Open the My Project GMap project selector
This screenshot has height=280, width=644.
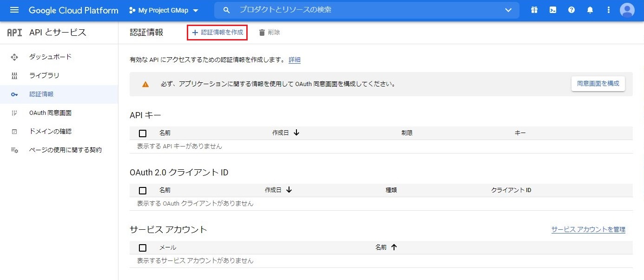pyautogui.click(x=163, y=10)
